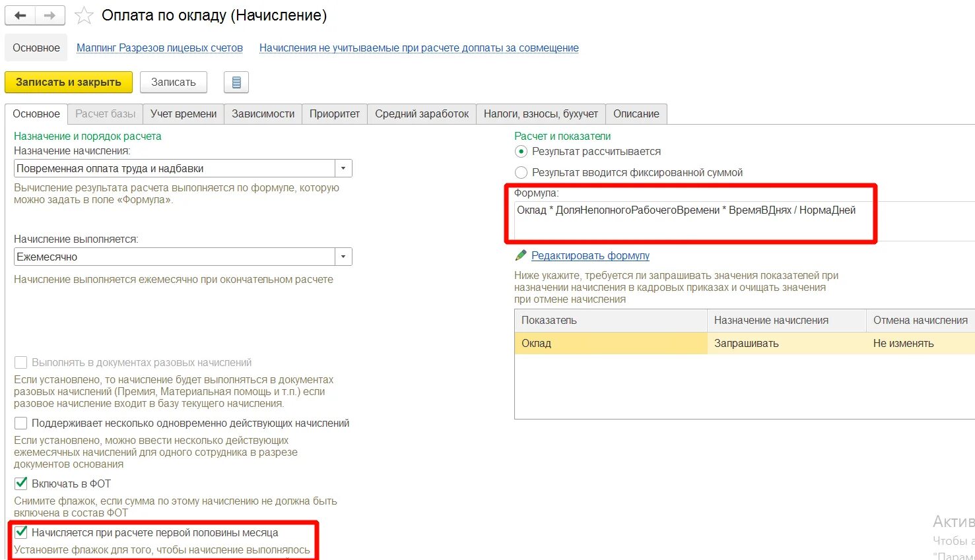975x560 pixels.
Task: Click the Ежемесячно input field
Action: (x=175, y=257)
